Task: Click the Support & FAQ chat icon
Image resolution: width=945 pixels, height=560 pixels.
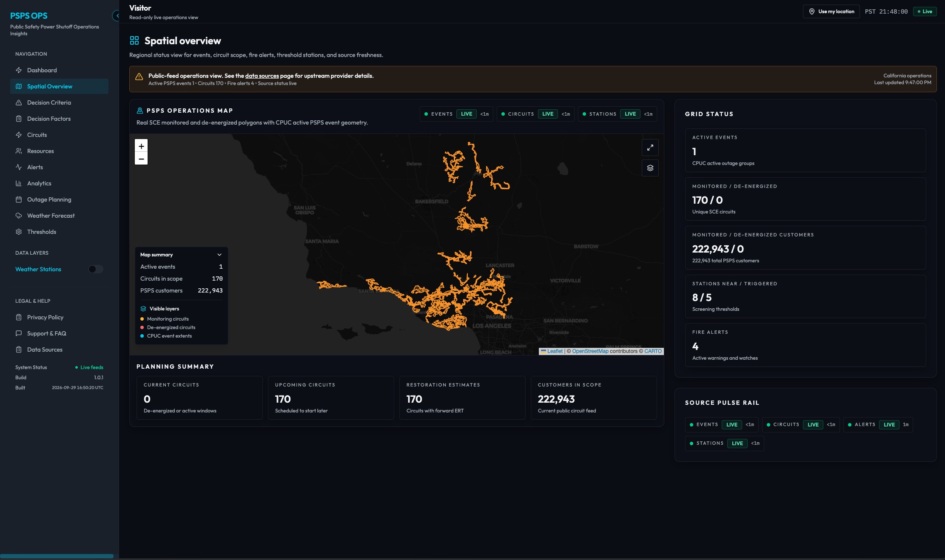Action: point(19,333)
